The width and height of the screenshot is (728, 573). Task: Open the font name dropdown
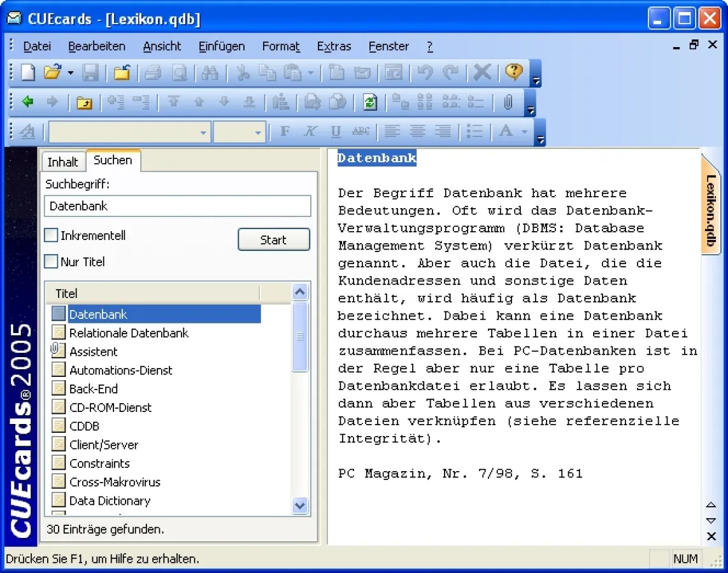point(203,132)
